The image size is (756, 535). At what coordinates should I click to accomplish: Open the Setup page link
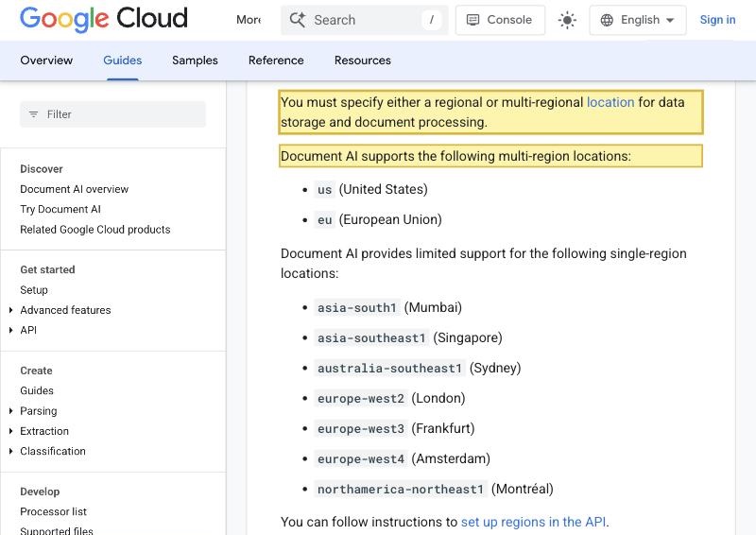pyautogui.click(x=34, y=290)
